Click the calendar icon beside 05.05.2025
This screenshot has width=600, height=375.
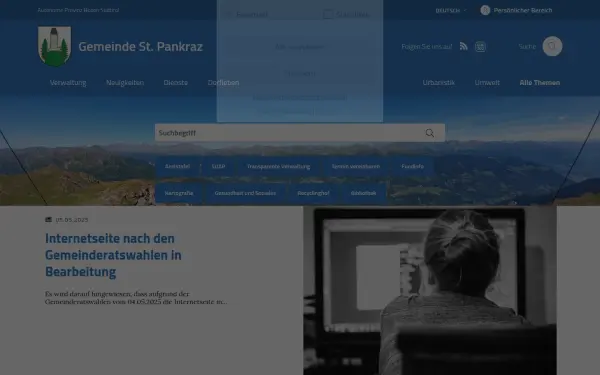pyautogui.click(x=49, y=220)
